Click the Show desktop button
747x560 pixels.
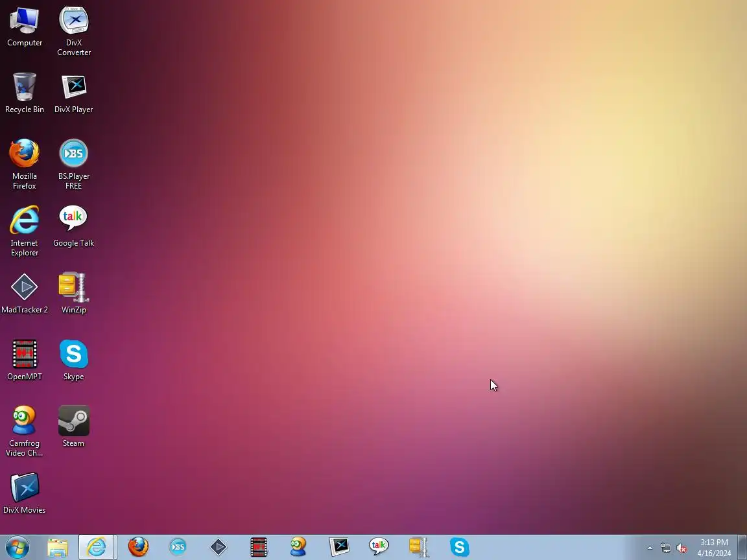[742, 547]
